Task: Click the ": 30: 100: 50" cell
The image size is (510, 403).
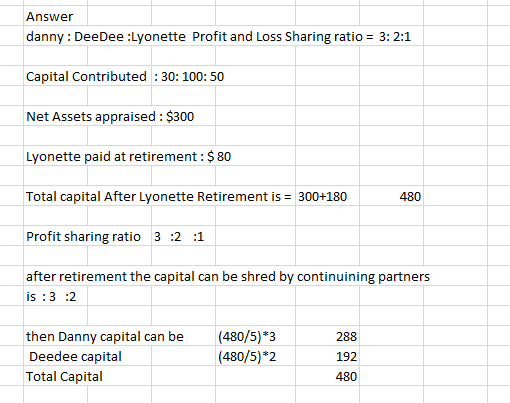Action: coord(189,77)
